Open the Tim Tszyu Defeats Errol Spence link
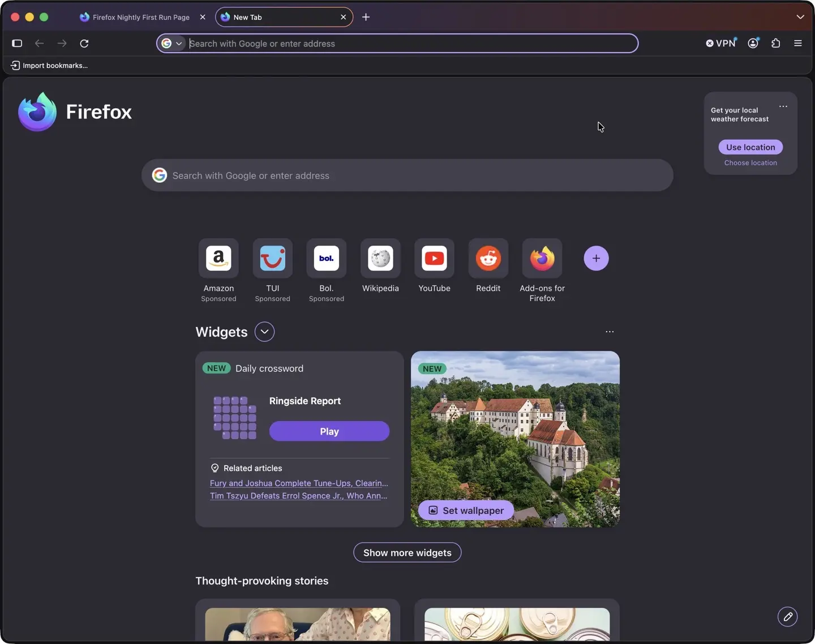Viewport: 815px width, 644px height. point(299,496)
